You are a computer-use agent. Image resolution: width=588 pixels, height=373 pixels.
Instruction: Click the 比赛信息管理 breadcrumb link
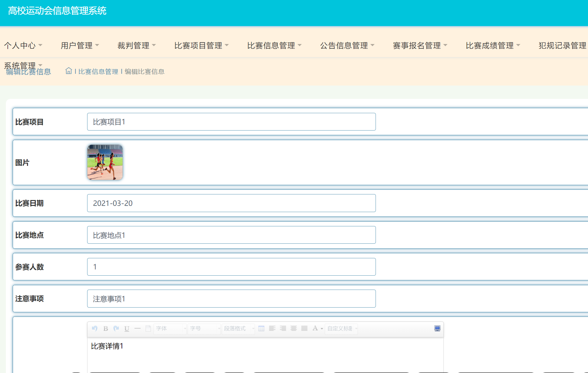(98, 71)
